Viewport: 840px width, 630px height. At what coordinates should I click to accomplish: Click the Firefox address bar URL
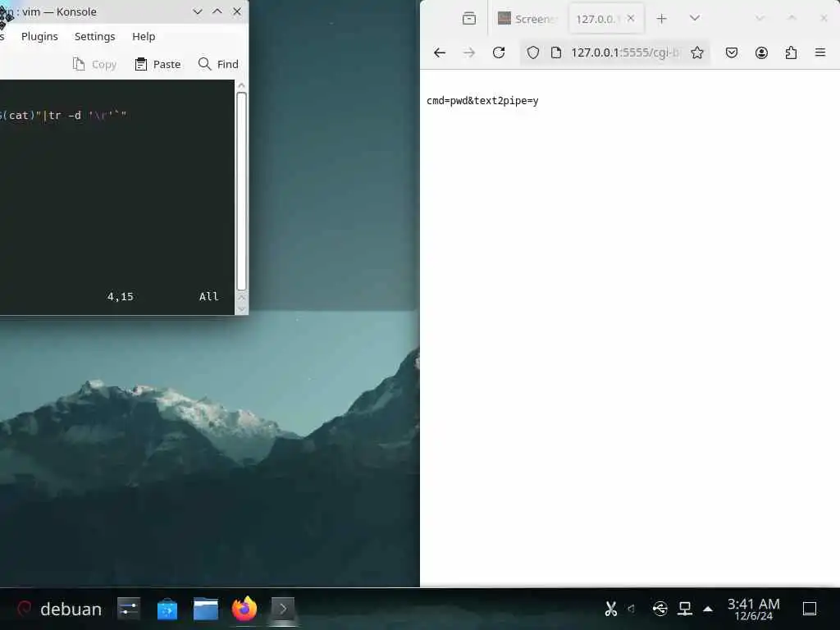624,52
